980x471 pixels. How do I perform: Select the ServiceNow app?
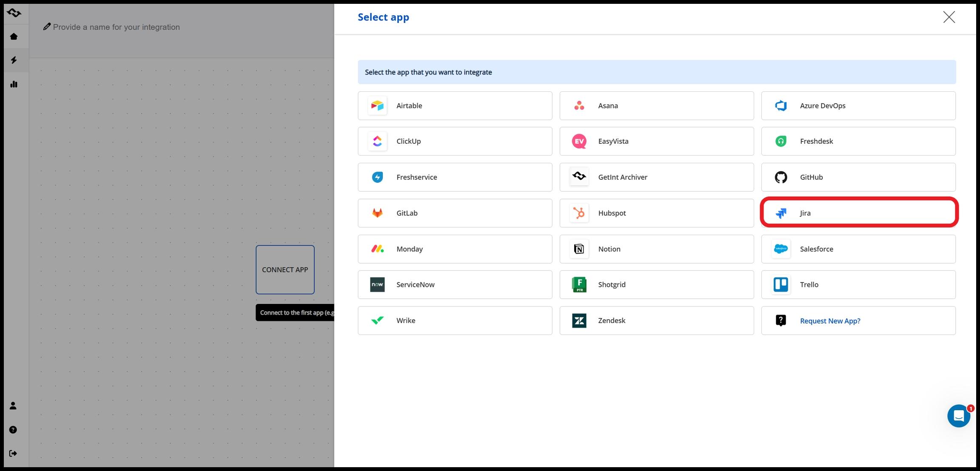[x=455, y=285]
